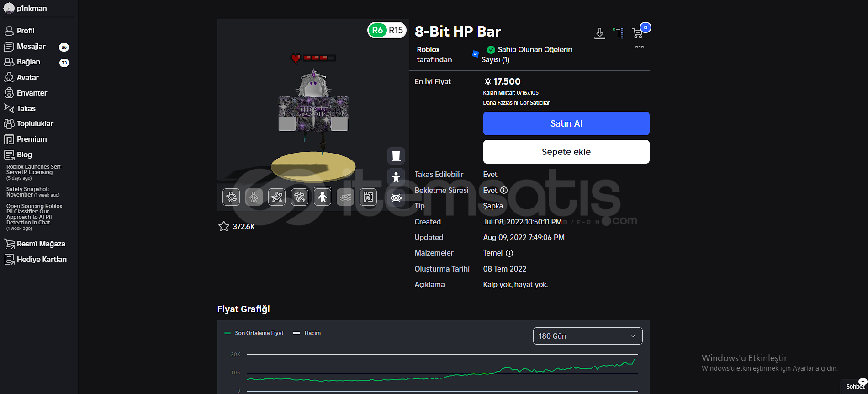Toggle Hacim chart series legend
The width and height of the screenshot is (868, 394).
click(307, 333)
